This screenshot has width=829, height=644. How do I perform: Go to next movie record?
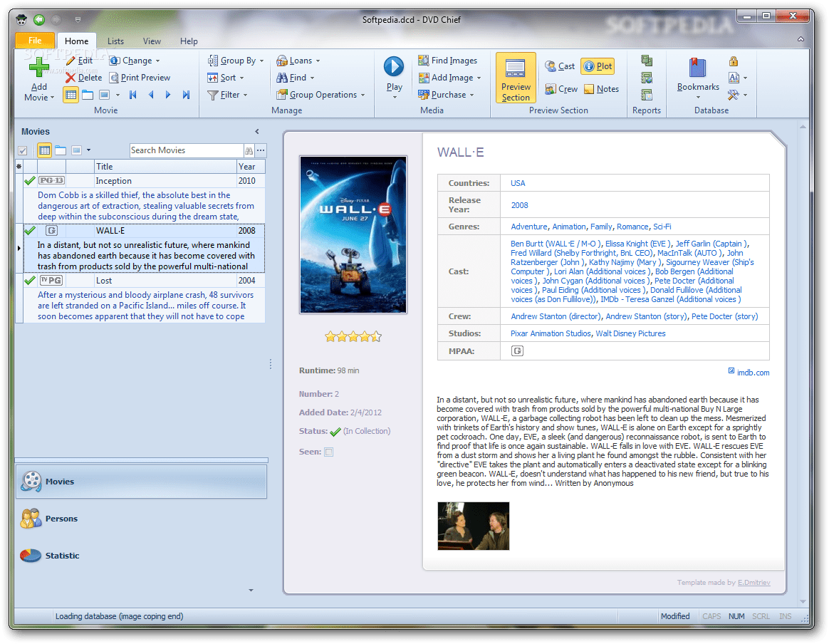[168, 95]
